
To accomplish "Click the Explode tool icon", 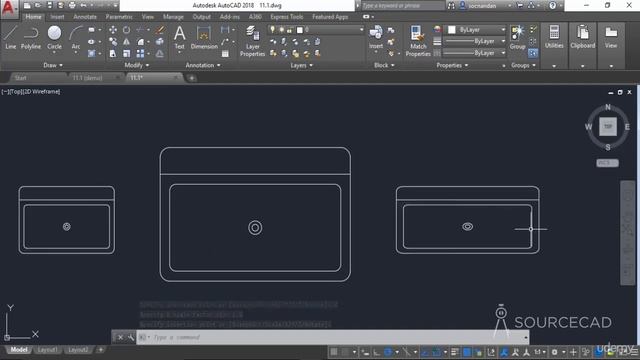I will pyautogui.click(x=160, y=42).
